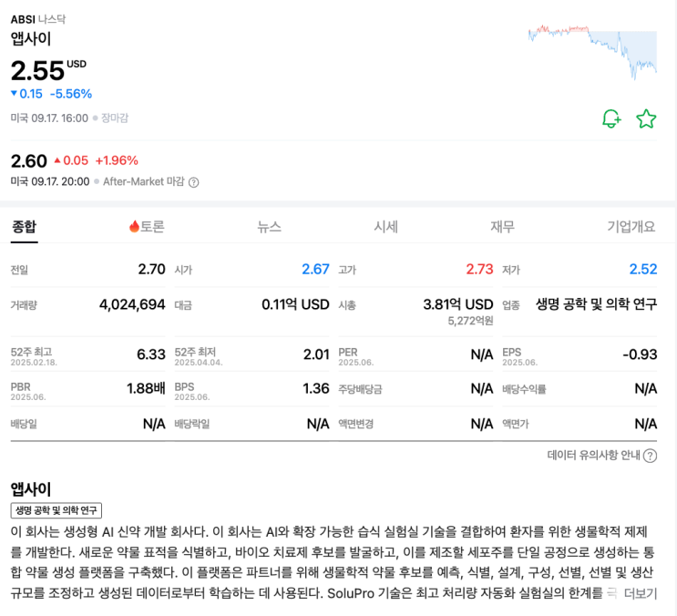Click the 5,272억원 market cap conversion
The width and height of the screenshot is (677, 616).
(470, 321)
